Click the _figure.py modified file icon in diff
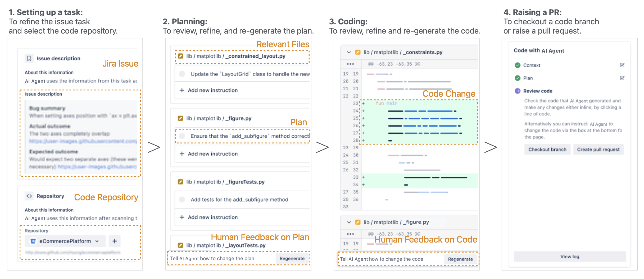This screenshot has height=279, width=644. coord(358,222)
